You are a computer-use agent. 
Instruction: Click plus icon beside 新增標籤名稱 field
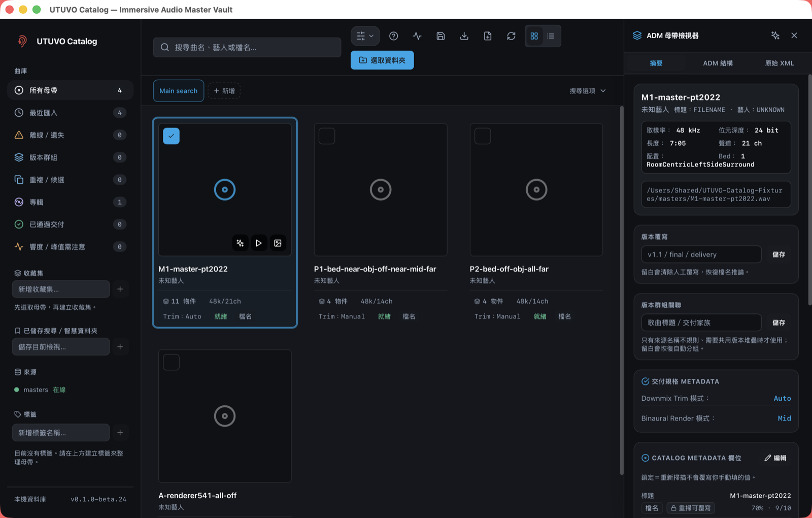[120, 433]
